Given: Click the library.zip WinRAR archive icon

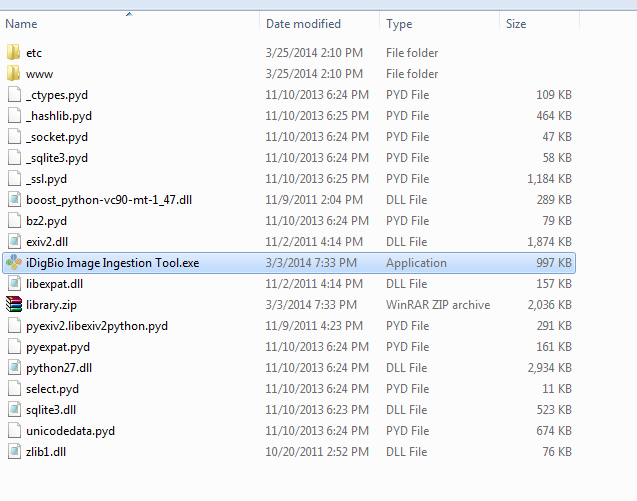Looking at the screenshot, I should click(x=13, y=305).
